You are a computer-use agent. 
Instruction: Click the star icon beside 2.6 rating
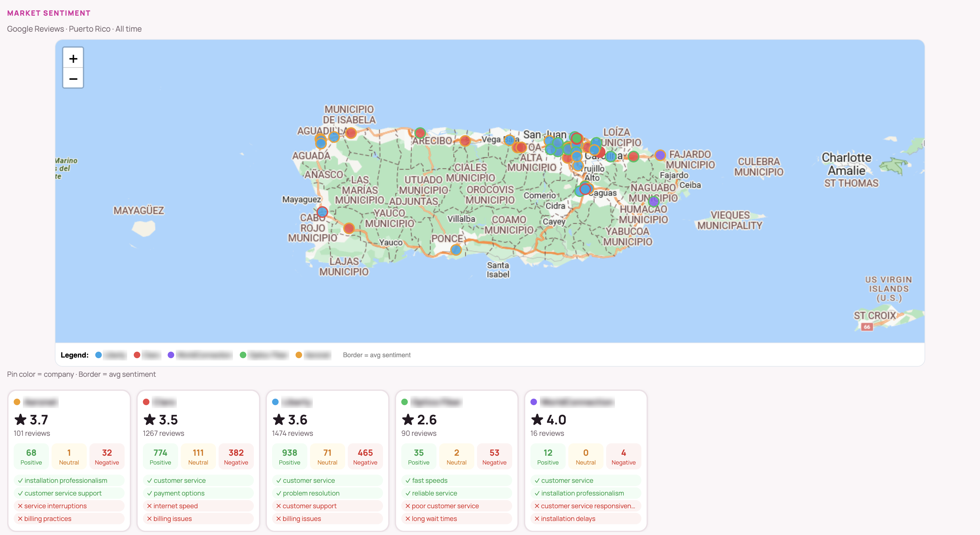click(x=408, y=419)
